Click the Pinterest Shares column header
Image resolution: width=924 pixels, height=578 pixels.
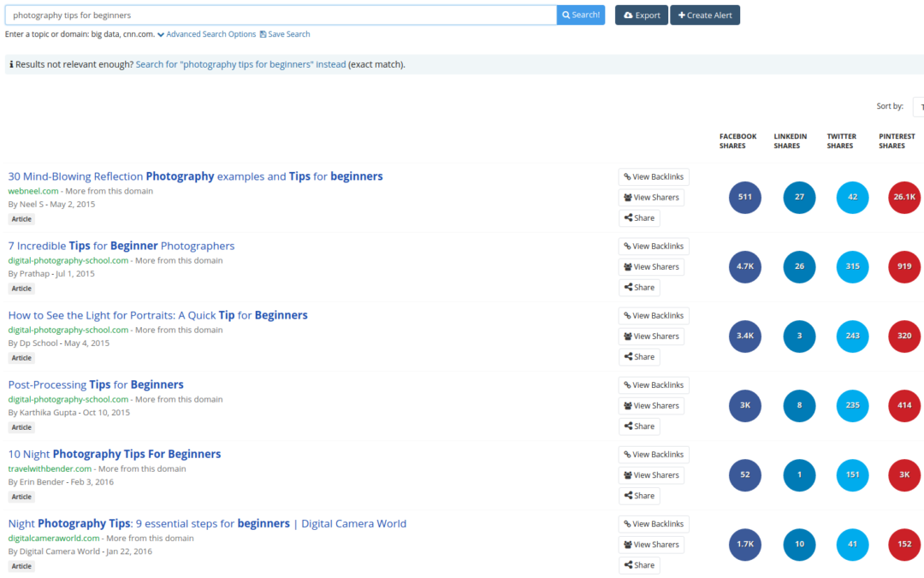pos(897,141)
